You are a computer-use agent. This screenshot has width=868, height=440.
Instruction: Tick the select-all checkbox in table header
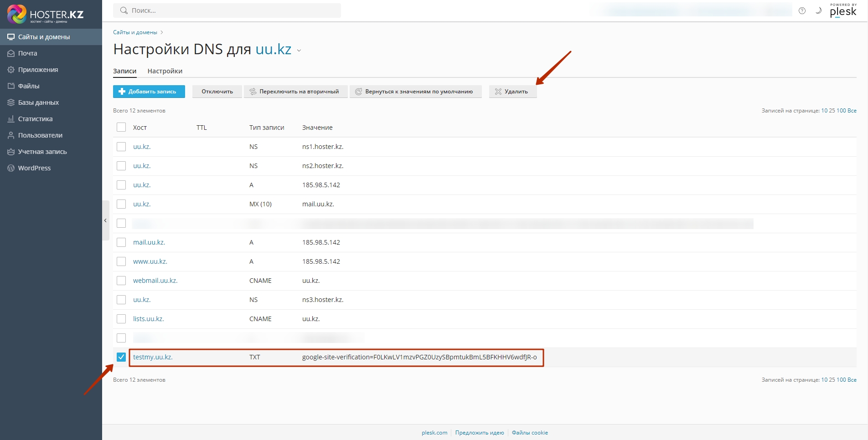pos(121,128)
